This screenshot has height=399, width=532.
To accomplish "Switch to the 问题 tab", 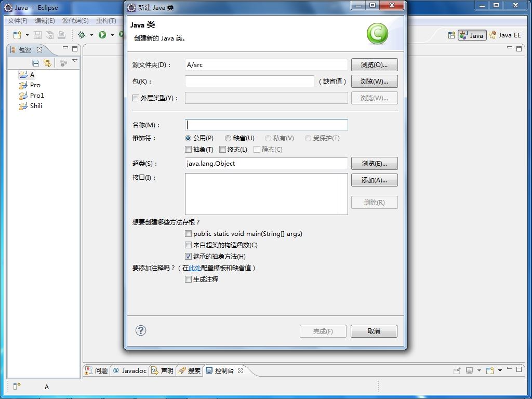I will tap(96, 370).
